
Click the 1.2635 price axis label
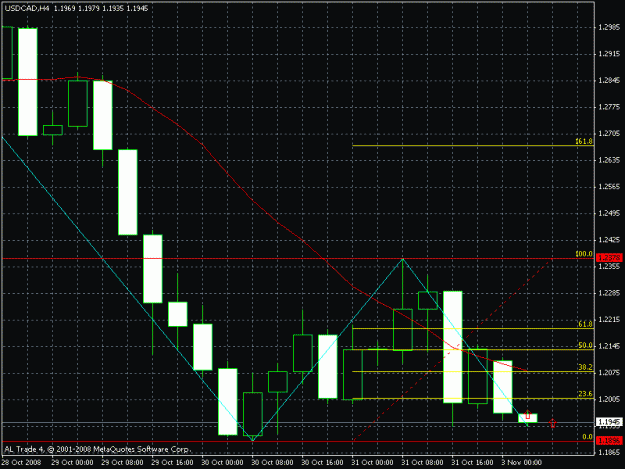(609, 160)
